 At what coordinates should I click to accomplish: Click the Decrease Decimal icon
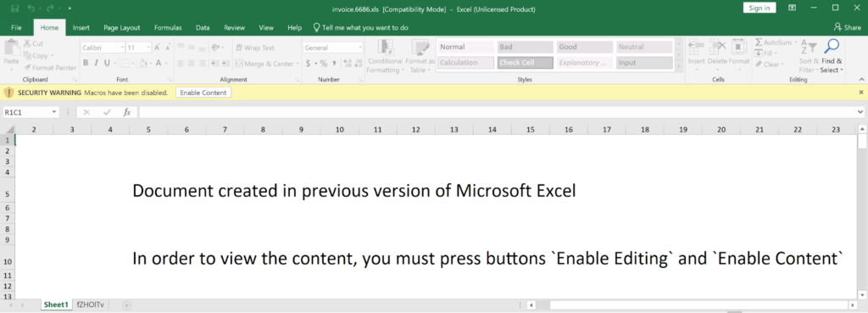point(359,64)
